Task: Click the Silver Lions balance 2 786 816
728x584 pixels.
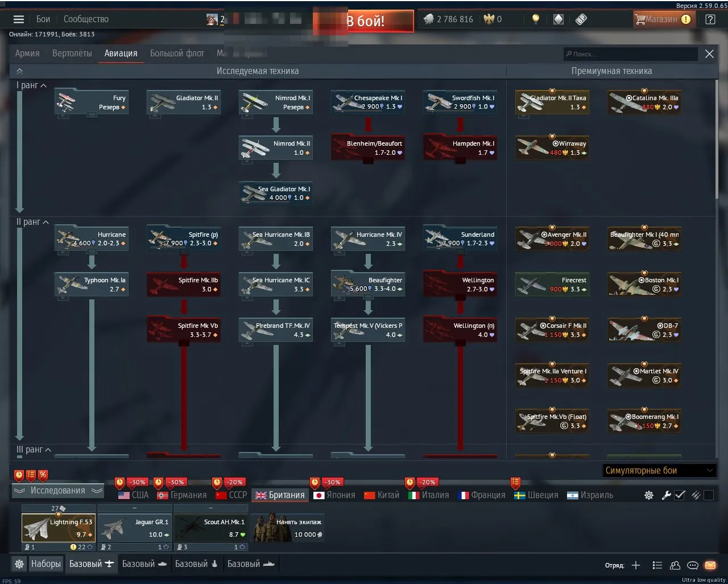Action: pyautogui.click(x=449, y=19)
